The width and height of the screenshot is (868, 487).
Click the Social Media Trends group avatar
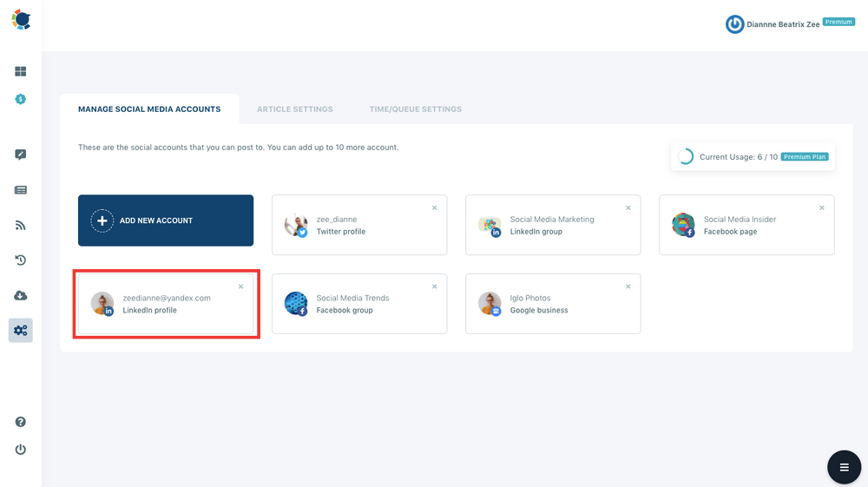coord(296,304)
